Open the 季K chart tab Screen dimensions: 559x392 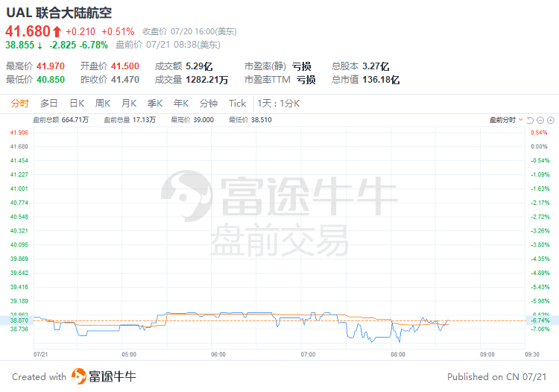tap(155, 104)
